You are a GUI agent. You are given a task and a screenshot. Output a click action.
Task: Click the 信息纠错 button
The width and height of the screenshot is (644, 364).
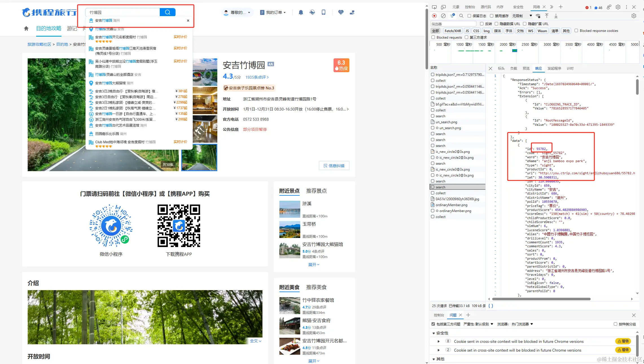[x=334, y=166]
